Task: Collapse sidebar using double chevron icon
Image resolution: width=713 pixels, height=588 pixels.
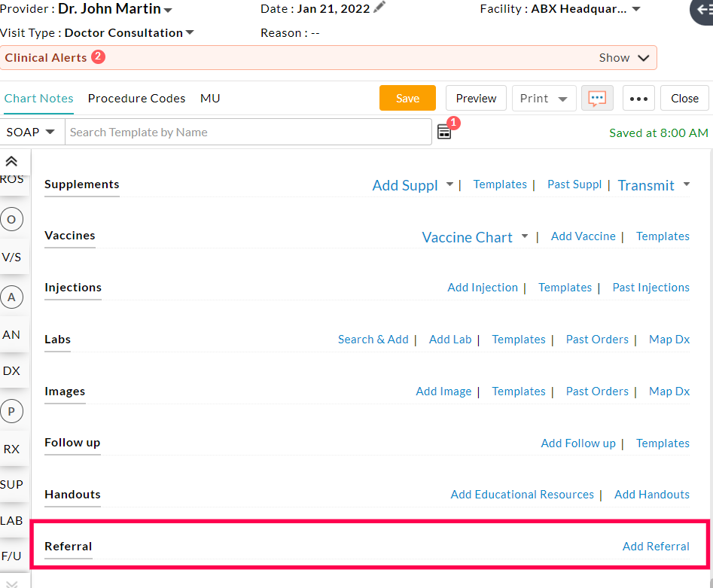Action: pos(11,160)
